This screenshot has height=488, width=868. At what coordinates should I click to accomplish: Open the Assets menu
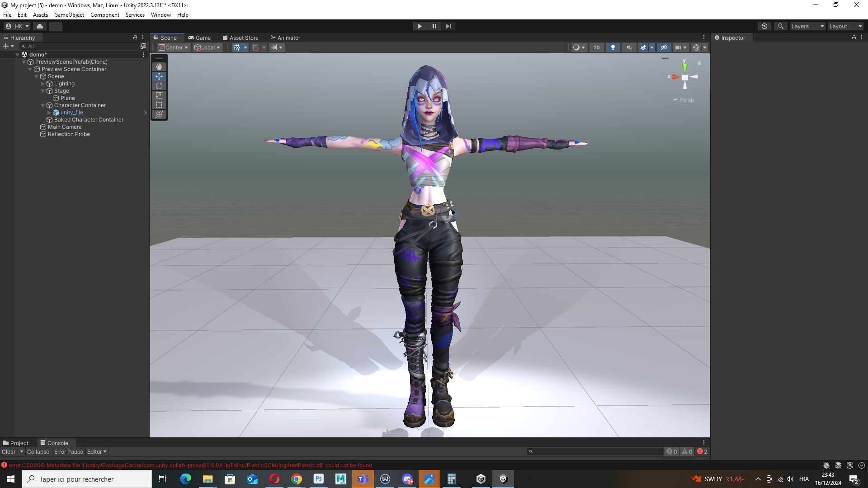40,15
